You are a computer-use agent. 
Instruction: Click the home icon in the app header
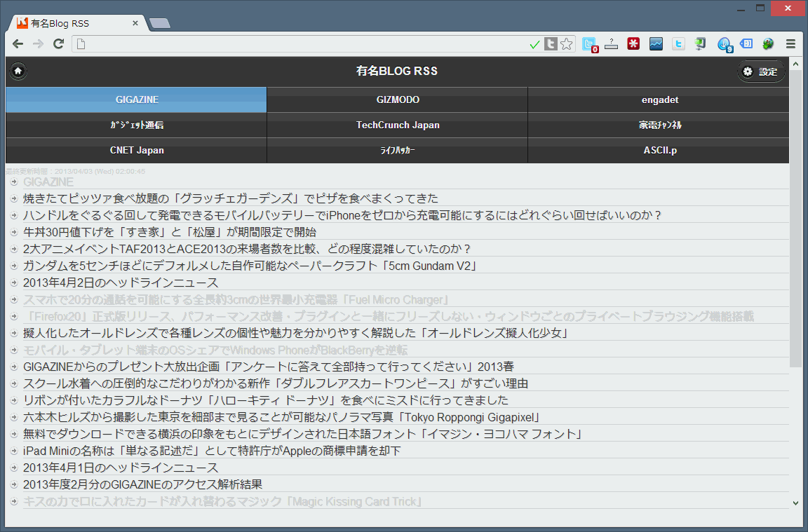click(18, 71)
